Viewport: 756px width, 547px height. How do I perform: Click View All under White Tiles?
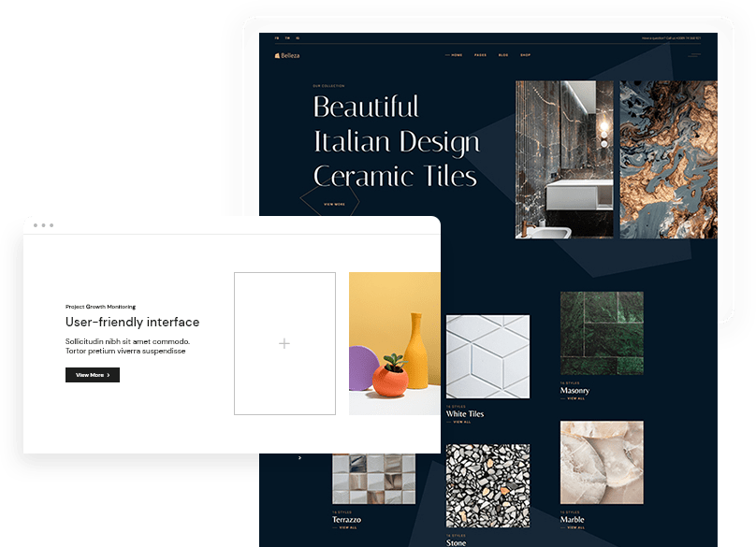tap(461, 422)
